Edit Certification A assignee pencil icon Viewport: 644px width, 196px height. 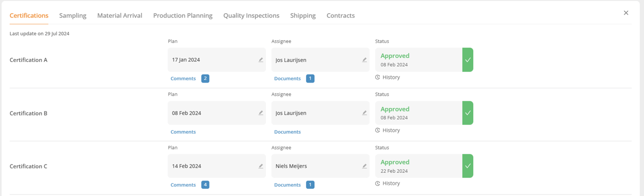click(x=364, y=60)
